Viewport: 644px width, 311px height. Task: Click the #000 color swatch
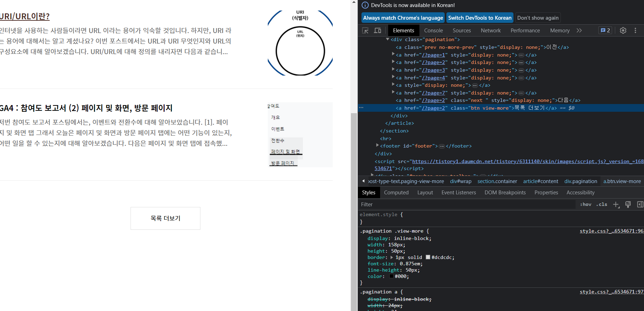click(391, 276)
